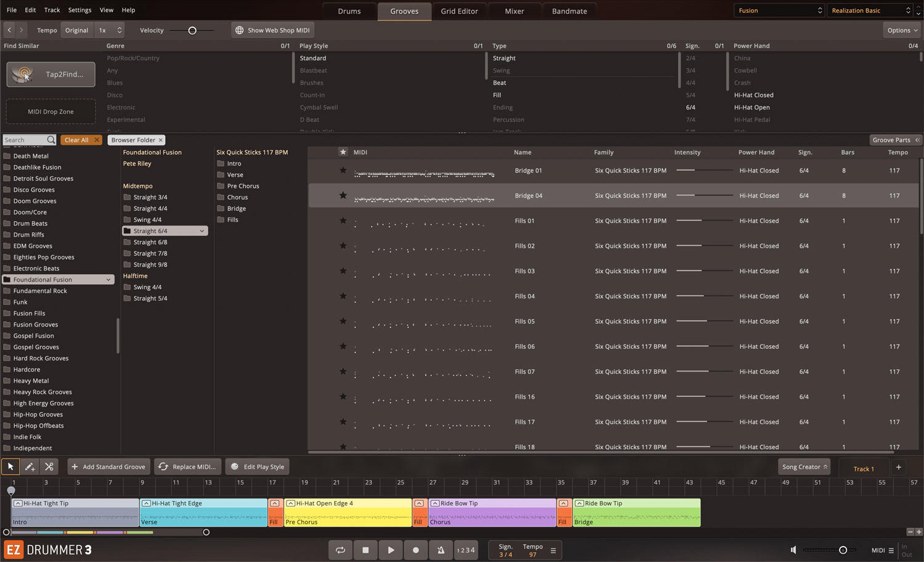Favorite the Bridge 04 groove star
Image resolution: width=924 pixels, height=562 pixels.
[x=343, y=195]
